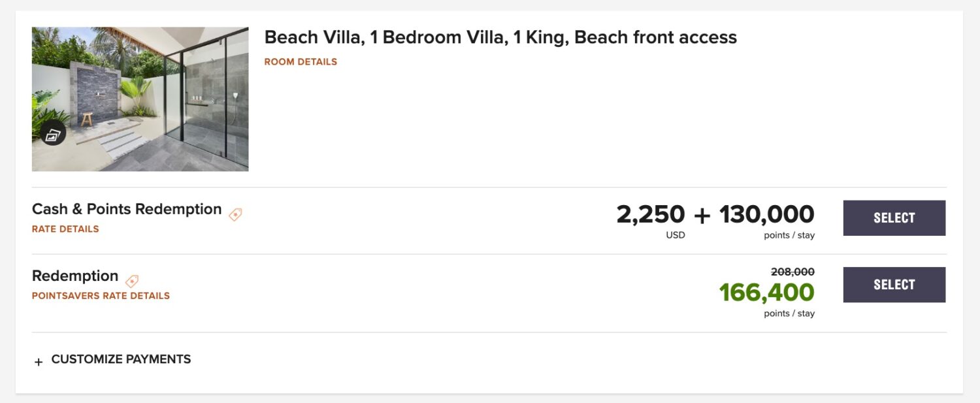
Task: Click the green 166,400 points price
Action: pos(766,293)
